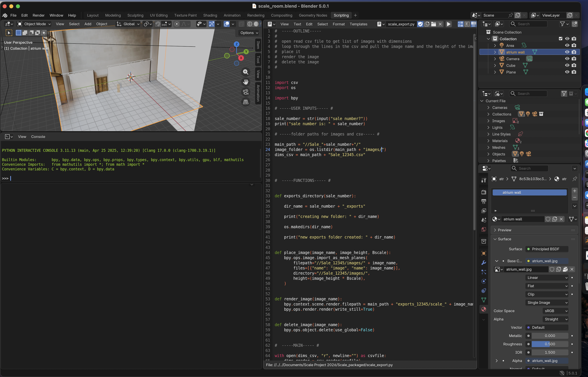Open the Linear interpolation dropdown

pos(547,278)
